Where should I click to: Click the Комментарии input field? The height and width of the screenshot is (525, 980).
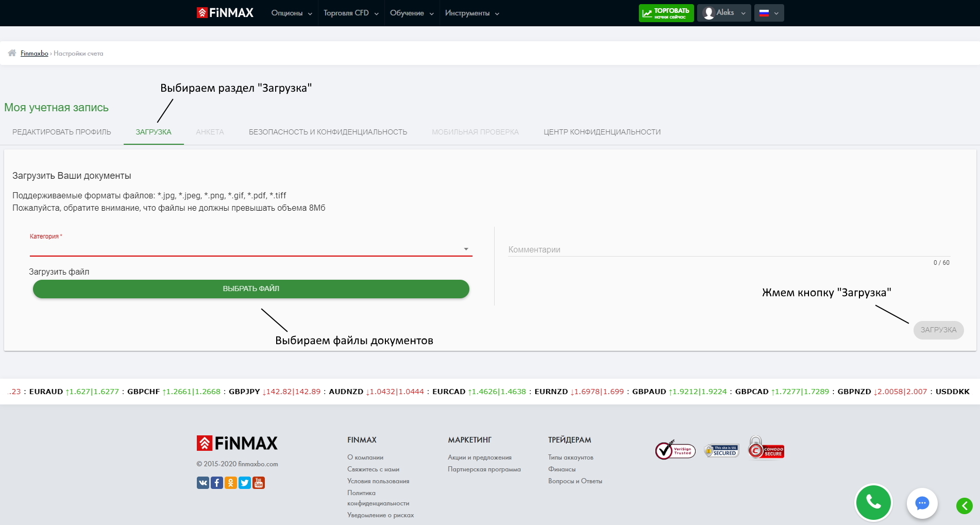729,250
